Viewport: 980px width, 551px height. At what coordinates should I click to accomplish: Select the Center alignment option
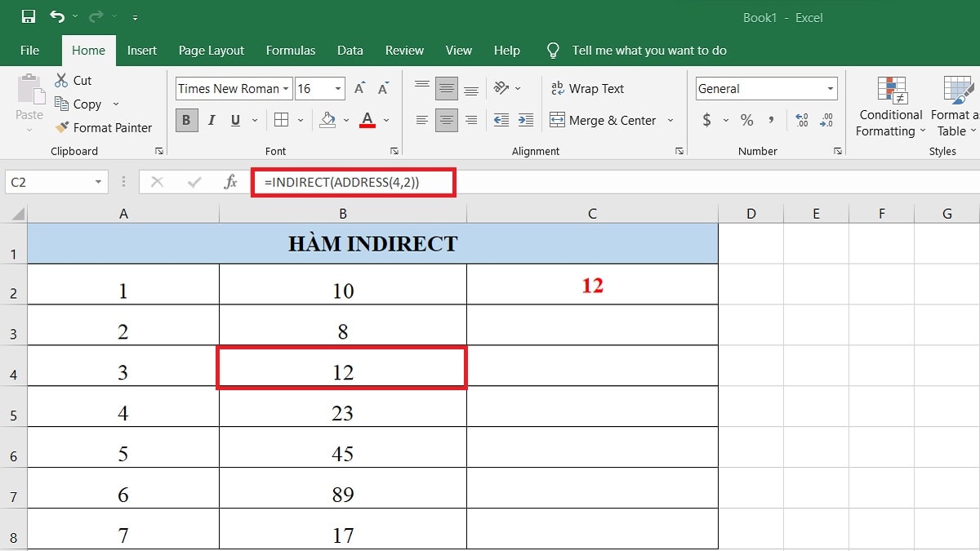[446, 120]
